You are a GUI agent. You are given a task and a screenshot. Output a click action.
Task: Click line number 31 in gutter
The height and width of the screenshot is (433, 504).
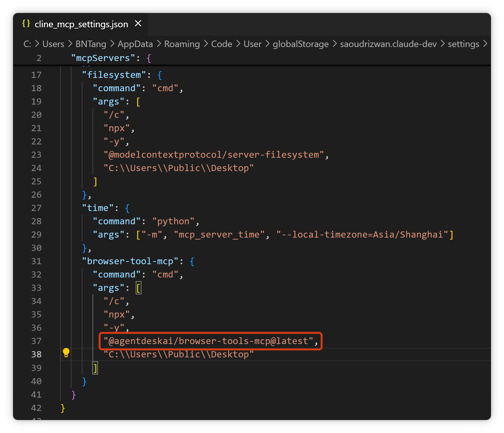tap(36, 261)
